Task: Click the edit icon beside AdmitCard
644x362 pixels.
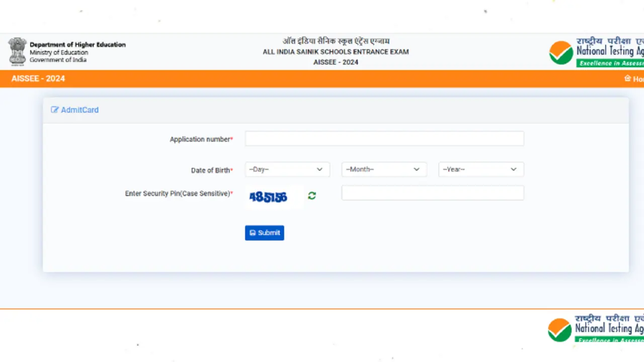Action: [x=55, y=110]
